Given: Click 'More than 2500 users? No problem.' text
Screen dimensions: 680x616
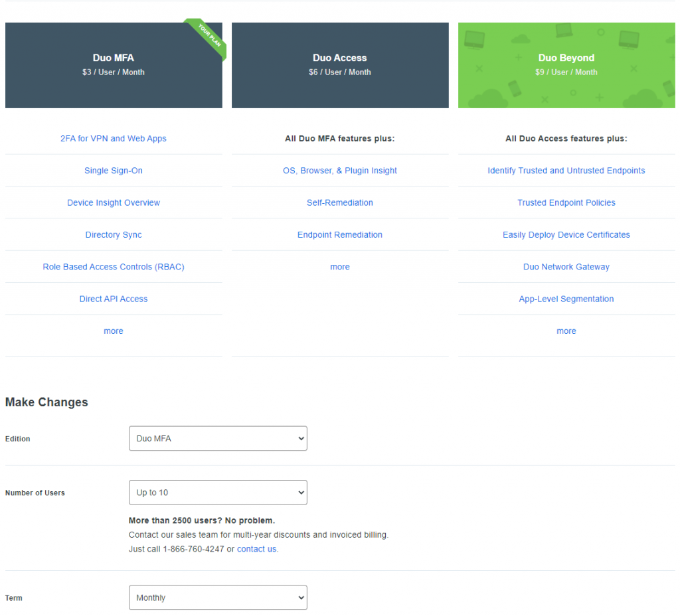Looking at the screenshot, I should 202,520.
